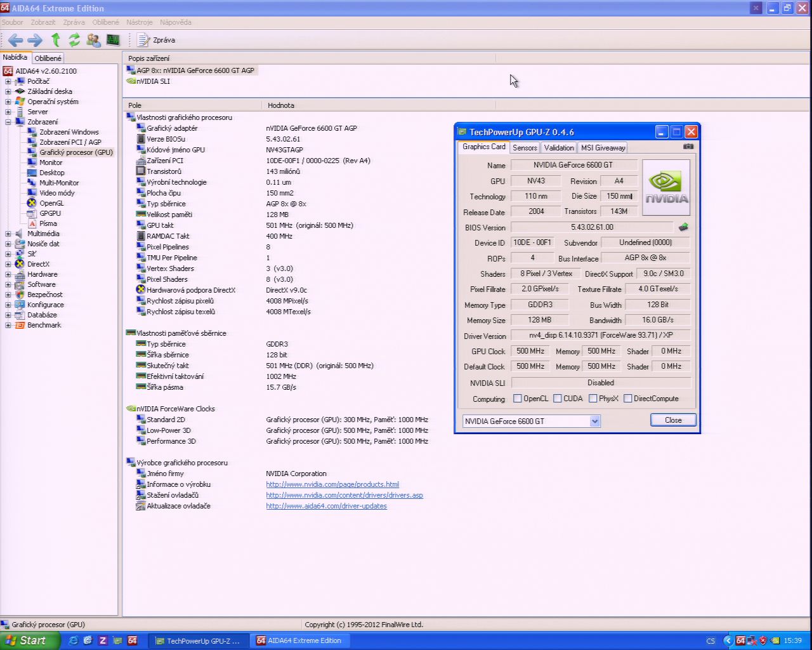The height and width of the screenshot is (650, 812).
Task: Expand the Počítač tree node
Action: (x=8, y=81)
